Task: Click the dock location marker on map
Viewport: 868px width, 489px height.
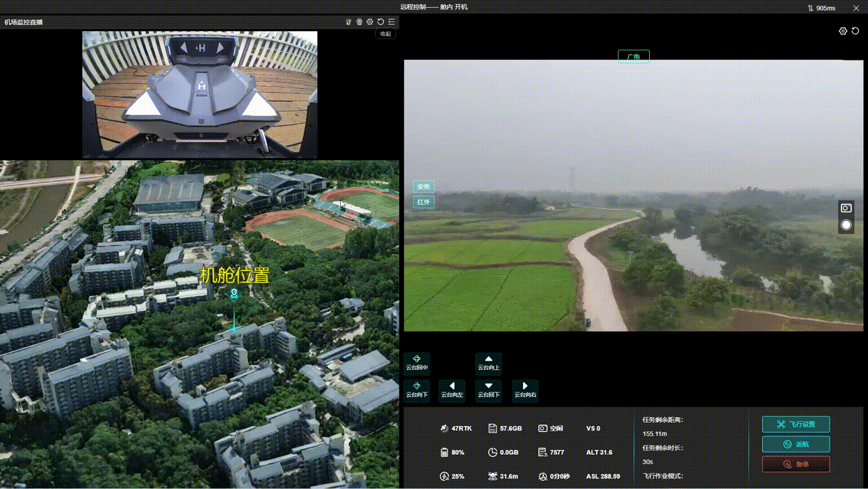Action: point(234,294)
